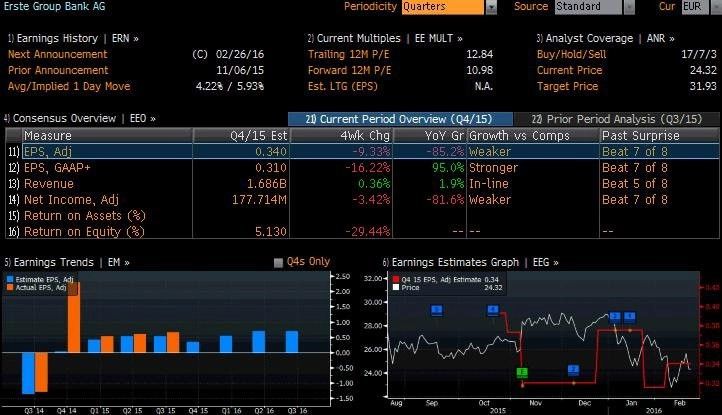Click the 177.714M net income estimate

click(259, 200)
